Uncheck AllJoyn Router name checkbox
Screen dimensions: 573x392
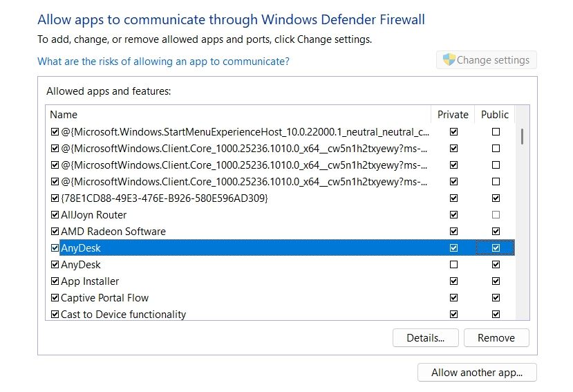tap(55, 214)
